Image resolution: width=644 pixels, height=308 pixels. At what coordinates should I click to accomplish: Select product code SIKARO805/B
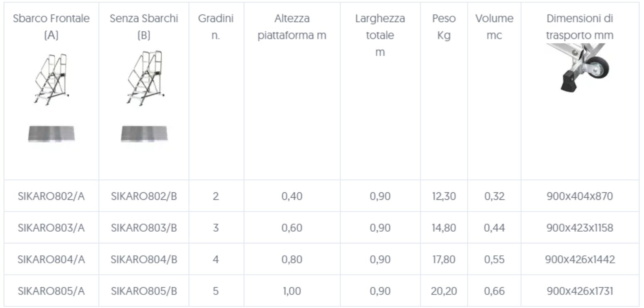[x=144, y=291]
